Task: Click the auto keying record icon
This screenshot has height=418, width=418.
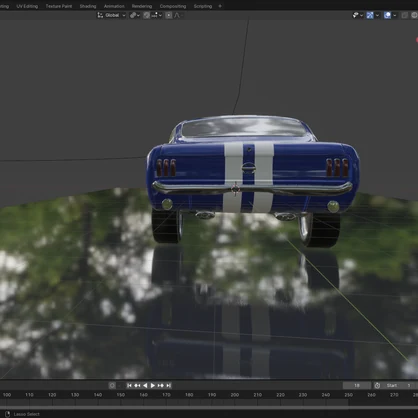Action: click(112, 385)
